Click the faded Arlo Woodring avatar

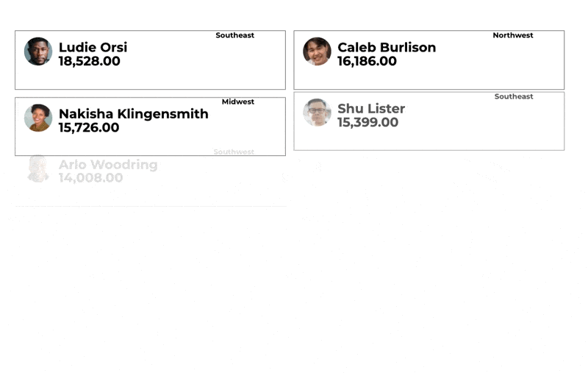(38, 169)
